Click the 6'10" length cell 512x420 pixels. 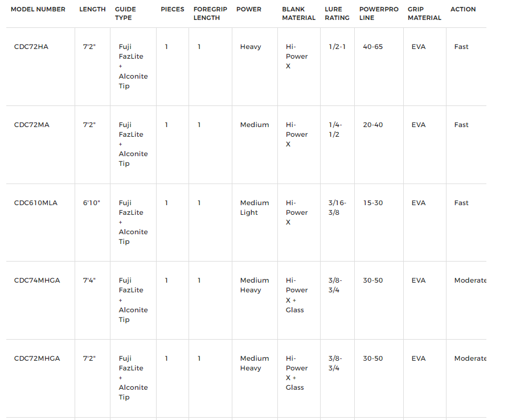(x=92, y=203)
